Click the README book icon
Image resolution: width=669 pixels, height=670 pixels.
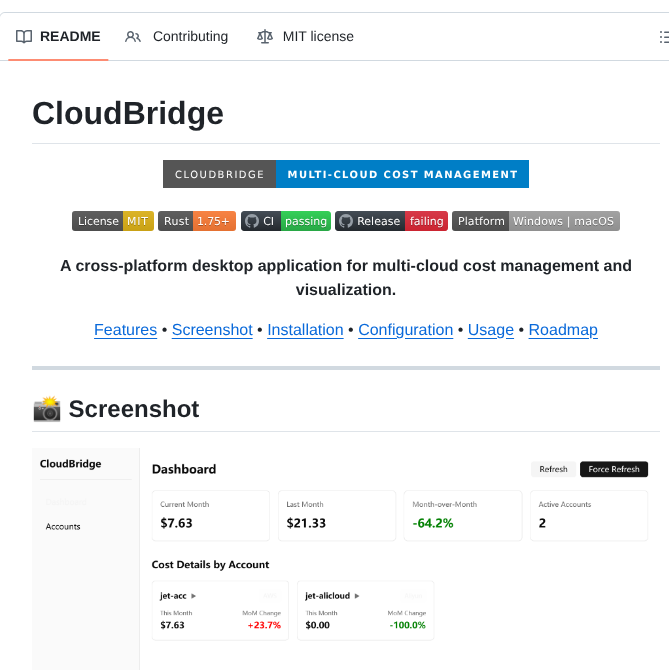pos(24,37)
